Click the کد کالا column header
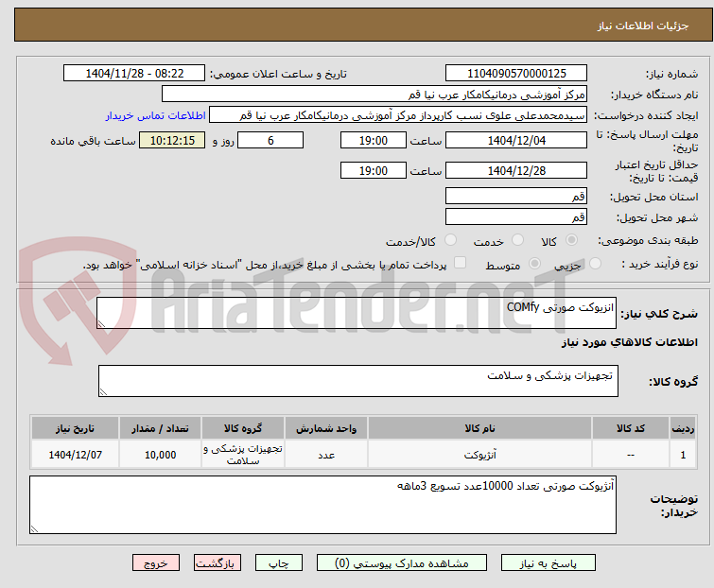 [x=631, y=428]
